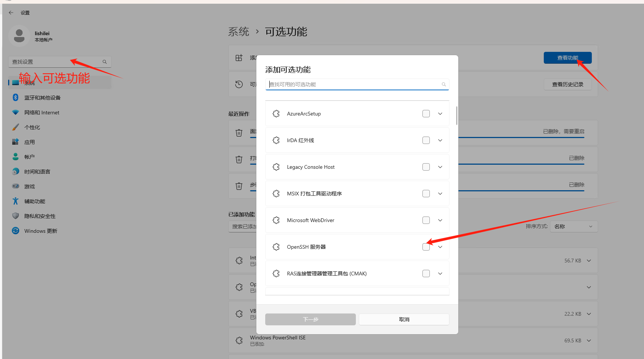The width and height of the screenshot is (644, 359).
Task: Click the privacy shield icon in sidebar
Action: [x=16, y=216]
